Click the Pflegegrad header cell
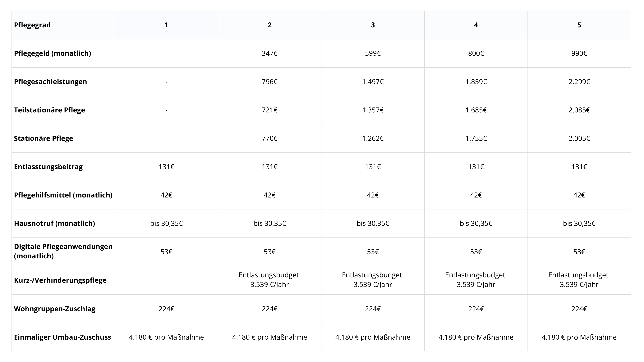 32,25
